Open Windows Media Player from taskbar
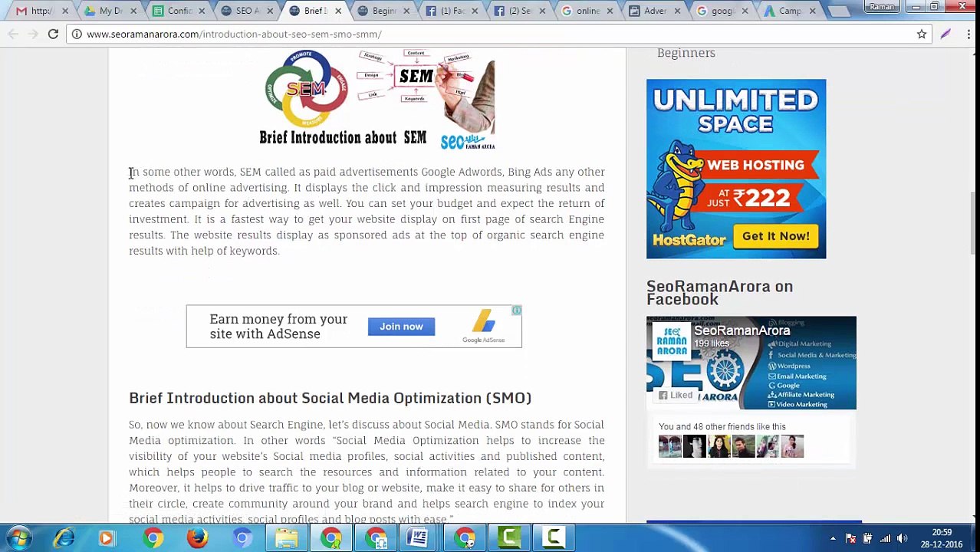The width and height of the screenshot is (980, 552). click(x=107, y=538)
